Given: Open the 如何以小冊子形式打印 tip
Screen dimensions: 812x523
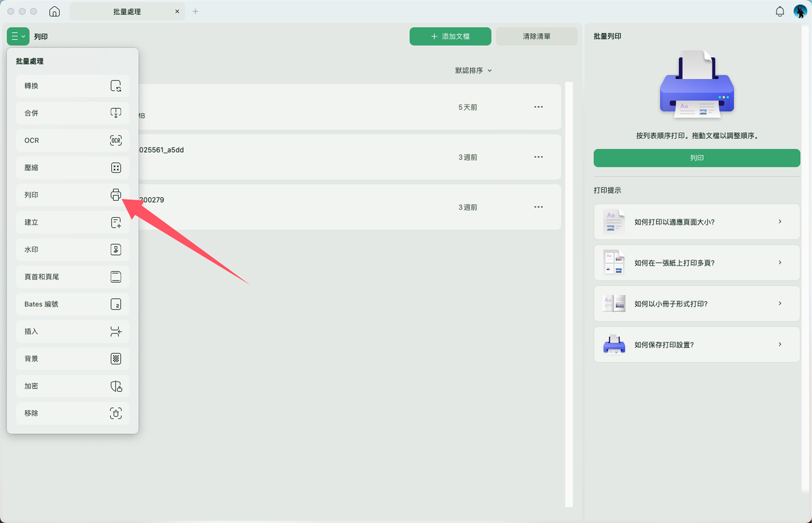Looking at the screenshot, I should click(x=697, y=304).
